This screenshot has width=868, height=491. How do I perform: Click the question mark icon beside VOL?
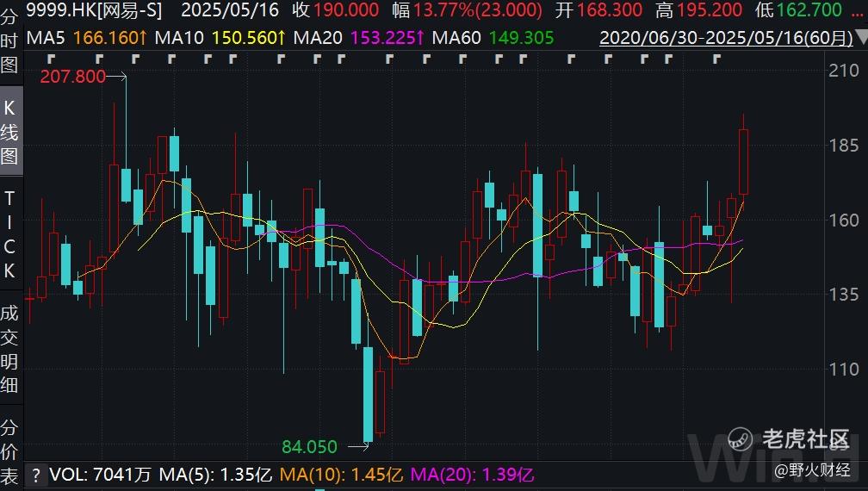point(36,475)
